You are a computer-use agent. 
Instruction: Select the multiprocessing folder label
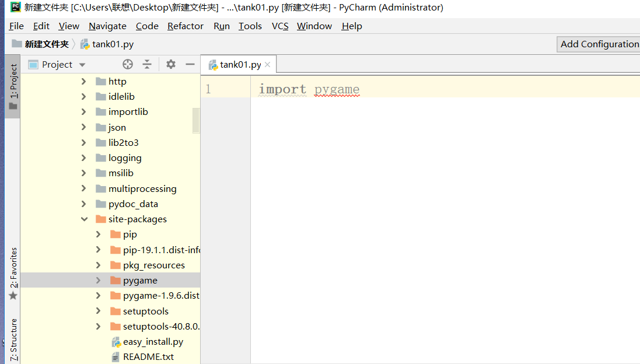pos(142,188)
